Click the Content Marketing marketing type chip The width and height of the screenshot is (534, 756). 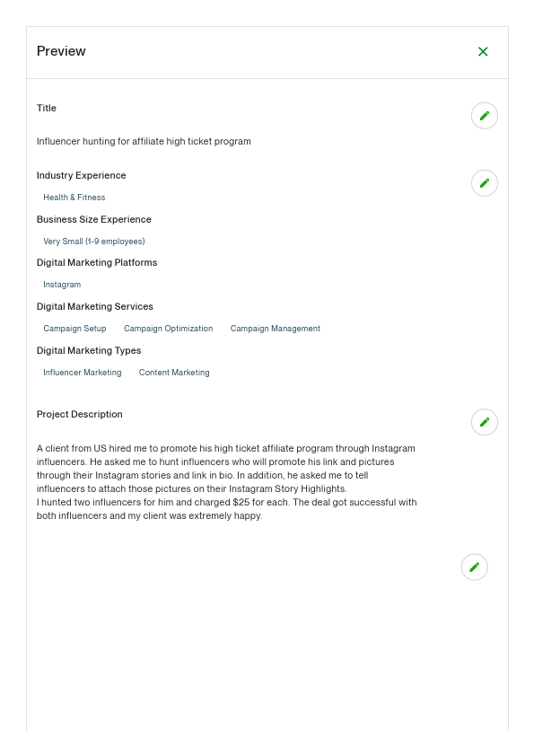[x=174, y=373]
